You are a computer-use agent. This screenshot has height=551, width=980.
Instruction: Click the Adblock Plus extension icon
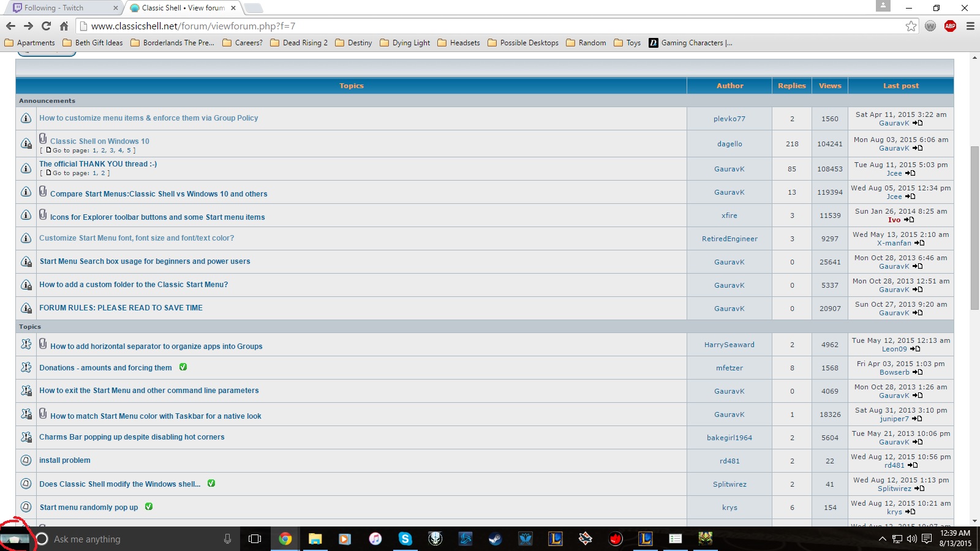tap(950, 26)
